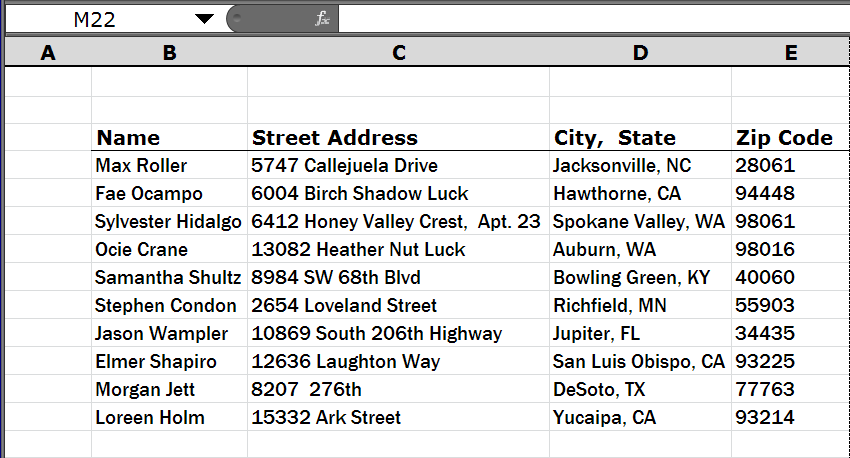Viewport: 850px width, 458px height.
Task: Select zip code 94448
Action: click(x=790, y=193)
